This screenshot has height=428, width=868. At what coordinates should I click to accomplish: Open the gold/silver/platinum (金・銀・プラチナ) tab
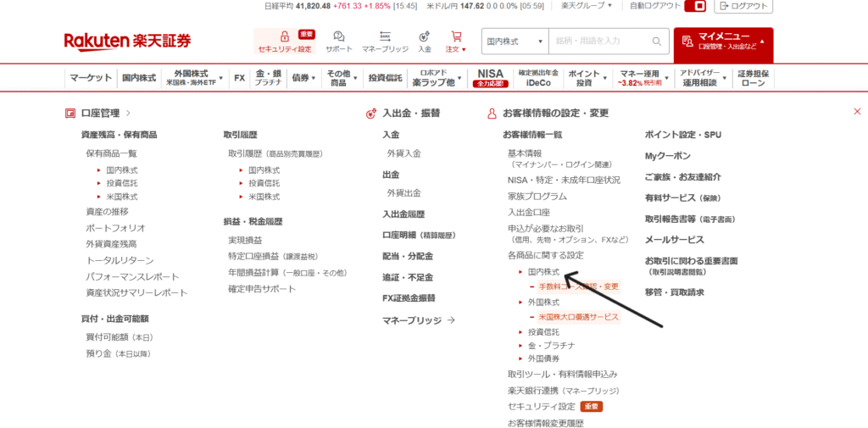click(269, 78)
